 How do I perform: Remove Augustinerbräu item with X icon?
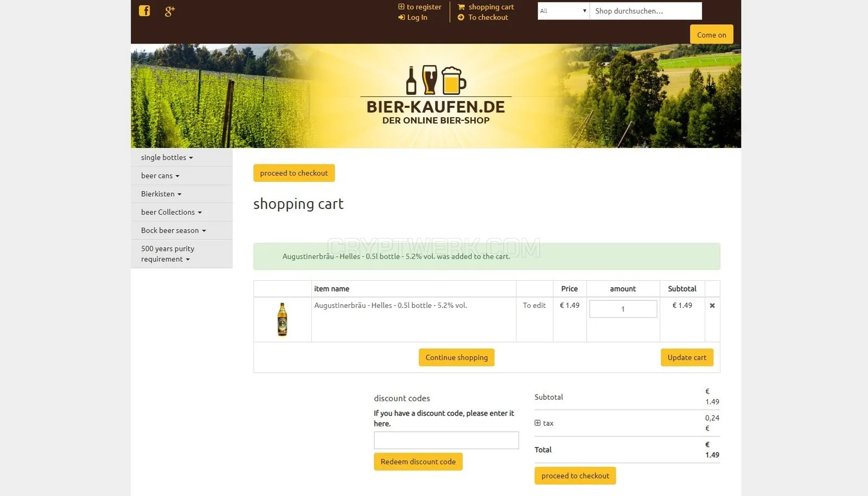(x=712, y=306)
